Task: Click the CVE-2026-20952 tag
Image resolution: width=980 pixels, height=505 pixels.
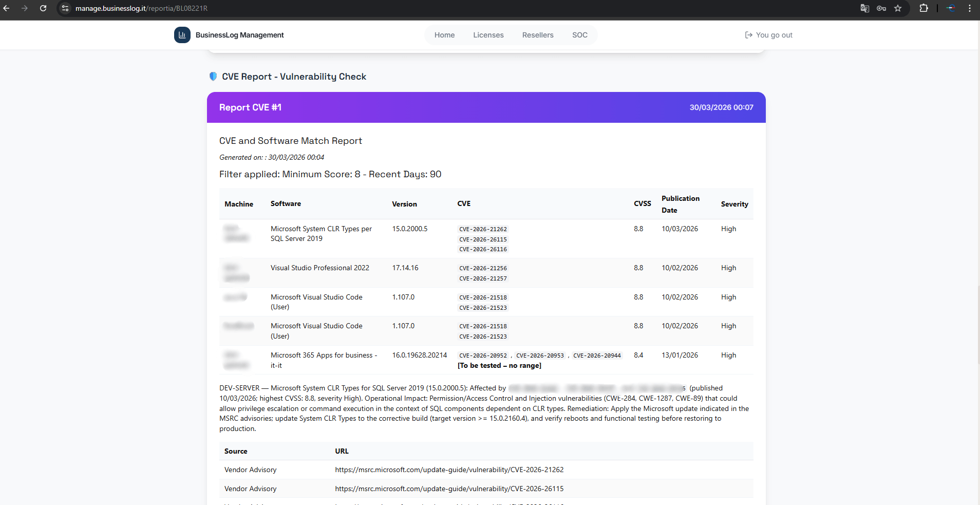Action: 483,356
